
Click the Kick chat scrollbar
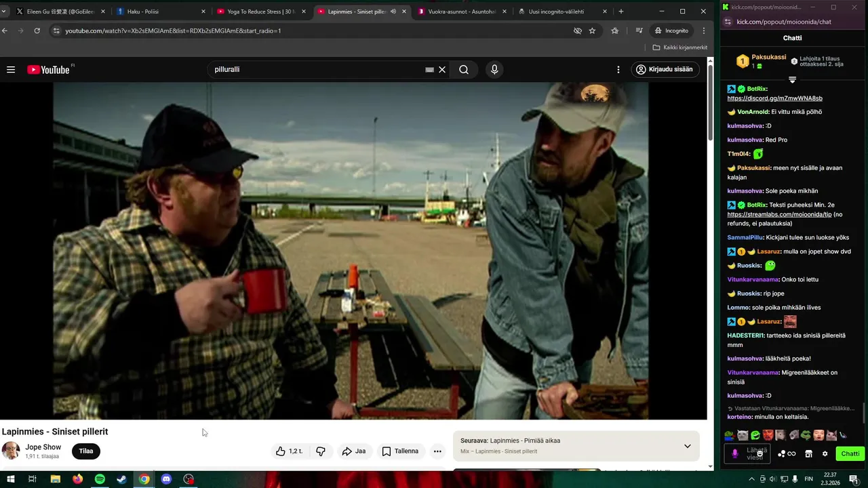(864, 412)
